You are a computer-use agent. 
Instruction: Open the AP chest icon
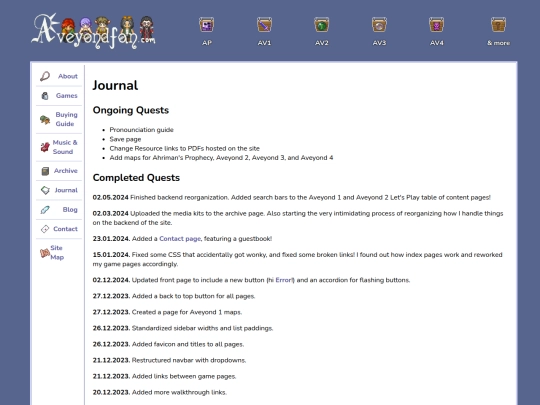207,25
